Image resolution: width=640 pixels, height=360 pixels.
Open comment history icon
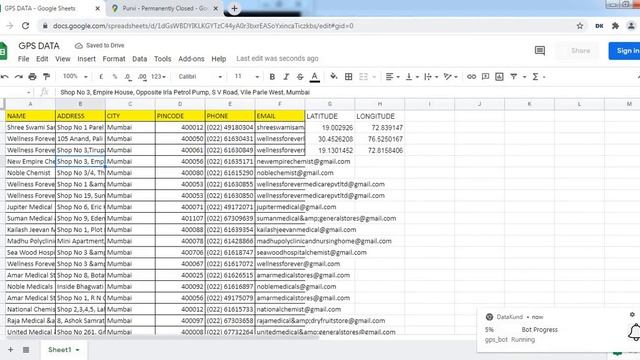540,51
